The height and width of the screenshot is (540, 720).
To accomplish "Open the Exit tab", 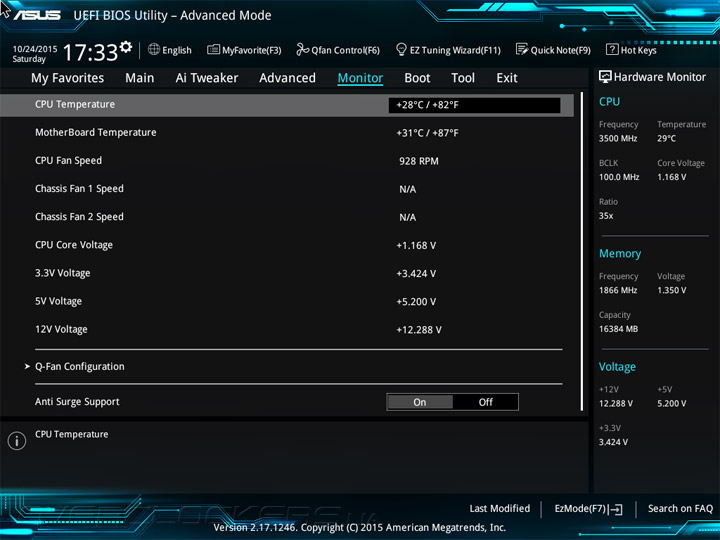I will coord(507,78).
